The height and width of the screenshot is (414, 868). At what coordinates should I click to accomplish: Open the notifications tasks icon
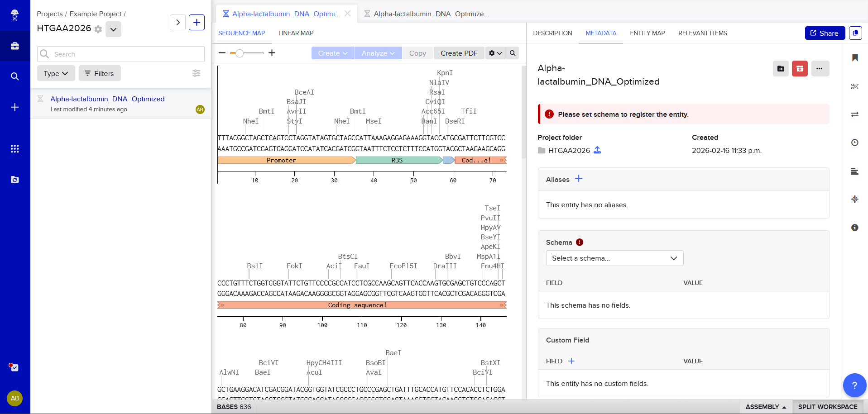[14, 367]
